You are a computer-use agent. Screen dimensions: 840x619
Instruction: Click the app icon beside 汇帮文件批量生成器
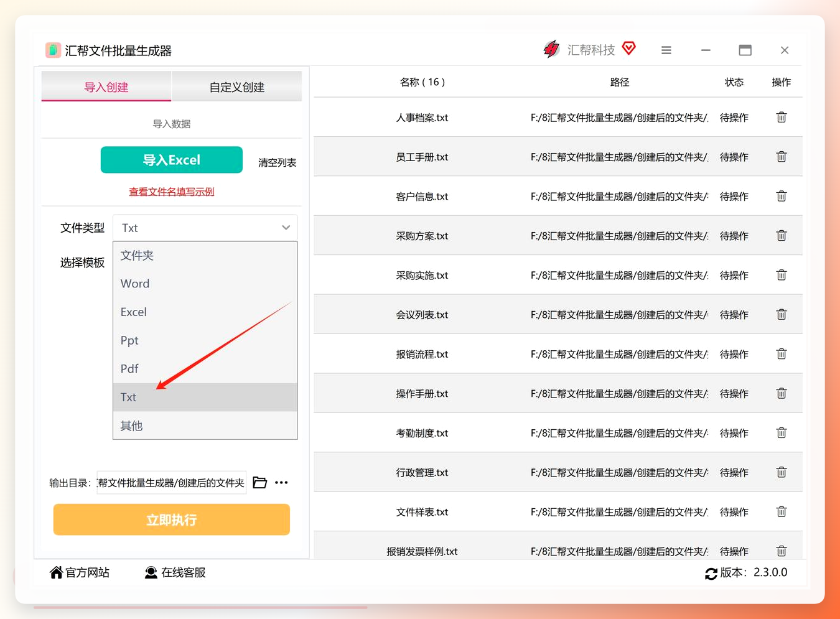coord(54,50)
